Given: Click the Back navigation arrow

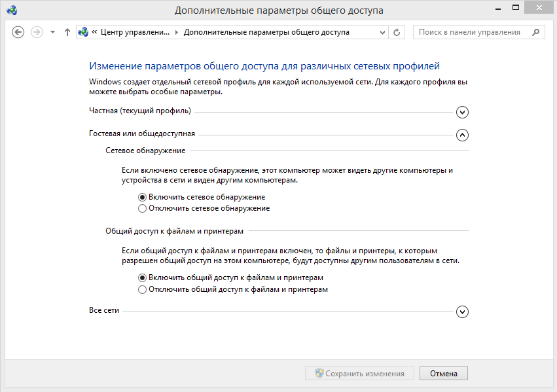Looking at the screenshot, I should tap(18, 32).
